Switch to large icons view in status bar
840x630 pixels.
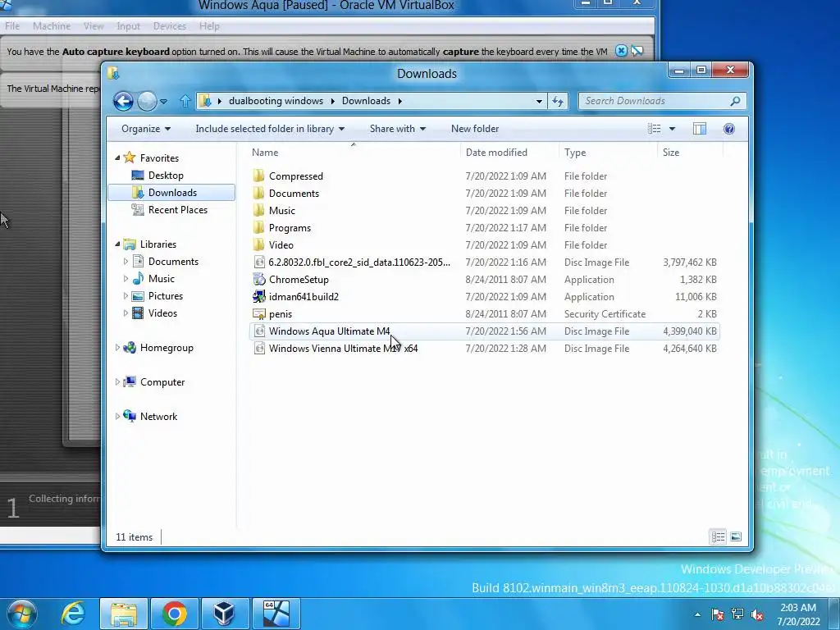pos(736,536)
